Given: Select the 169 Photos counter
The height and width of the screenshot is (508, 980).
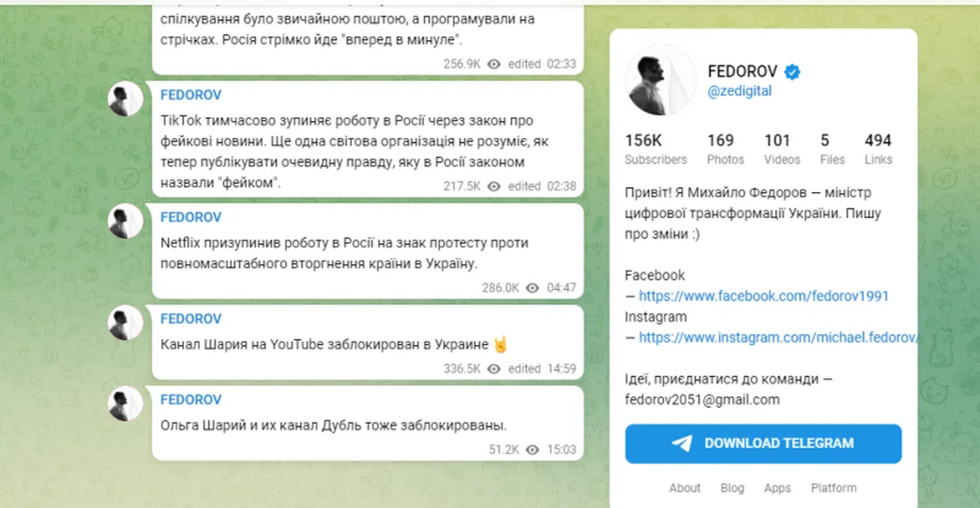Looking at the screenshot, I should pos(724,149).
